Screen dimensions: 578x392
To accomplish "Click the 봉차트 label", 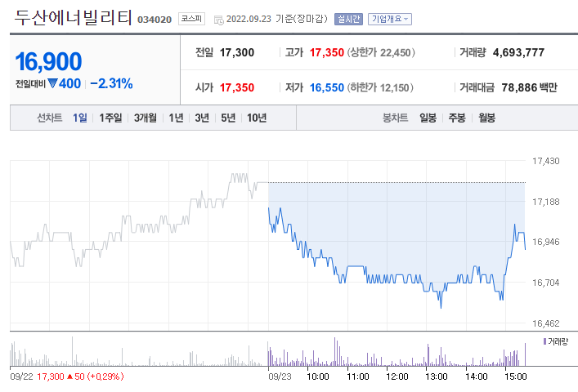I will pos(395,118).
